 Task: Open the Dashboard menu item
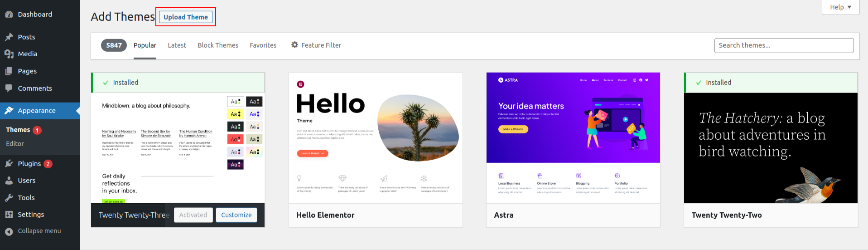(x=40, y=15)
